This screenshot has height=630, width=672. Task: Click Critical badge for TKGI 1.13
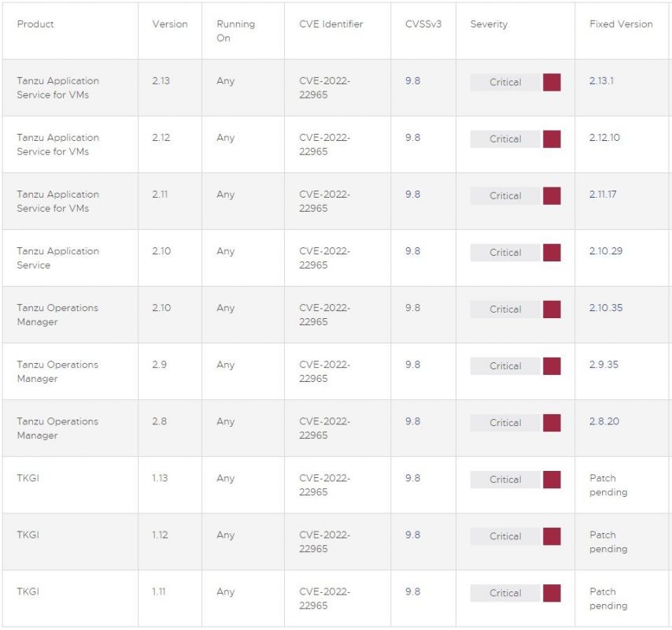pyautogui.click(x=505, y=480)
